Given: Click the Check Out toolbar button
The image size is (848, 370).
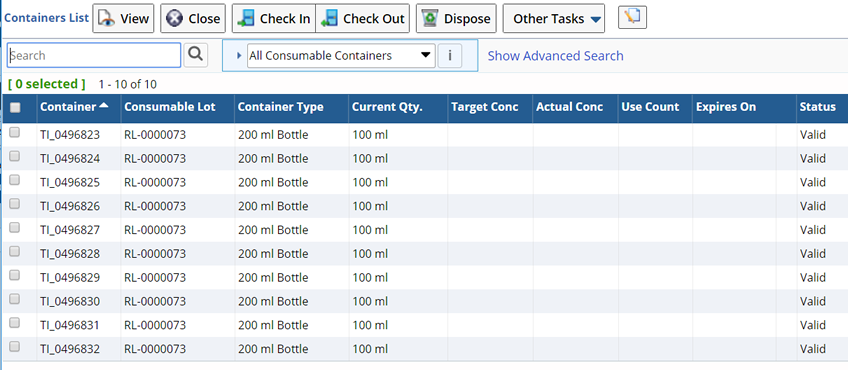Looking at the screenshot, I should coord(362,18).
